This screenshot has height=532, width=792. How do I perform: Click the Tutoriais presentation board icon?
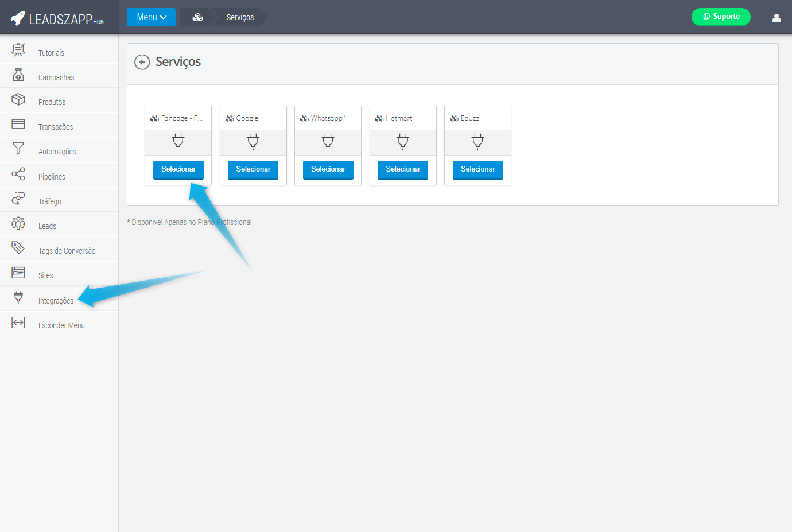pos(18,50)
